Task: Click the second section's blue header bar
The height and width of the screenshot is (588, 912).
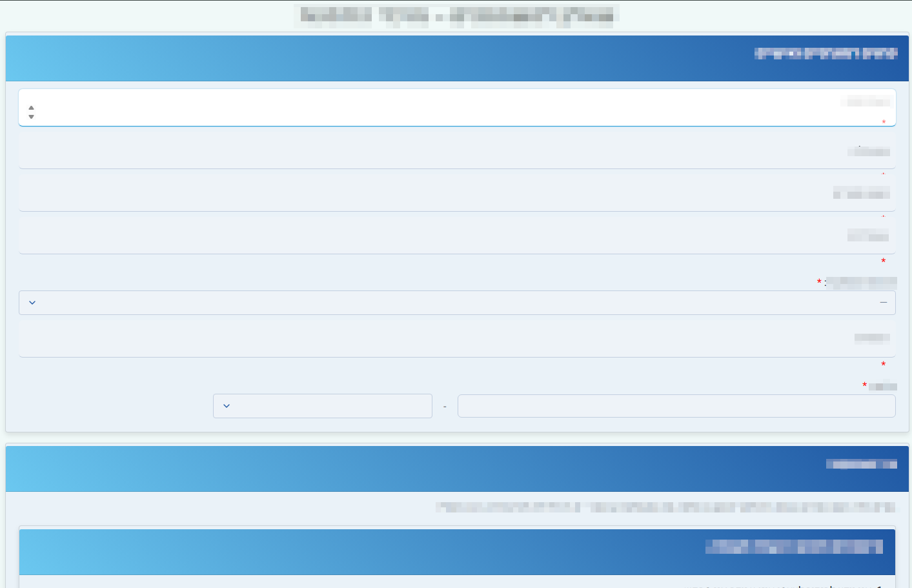Action: (457, 469)
